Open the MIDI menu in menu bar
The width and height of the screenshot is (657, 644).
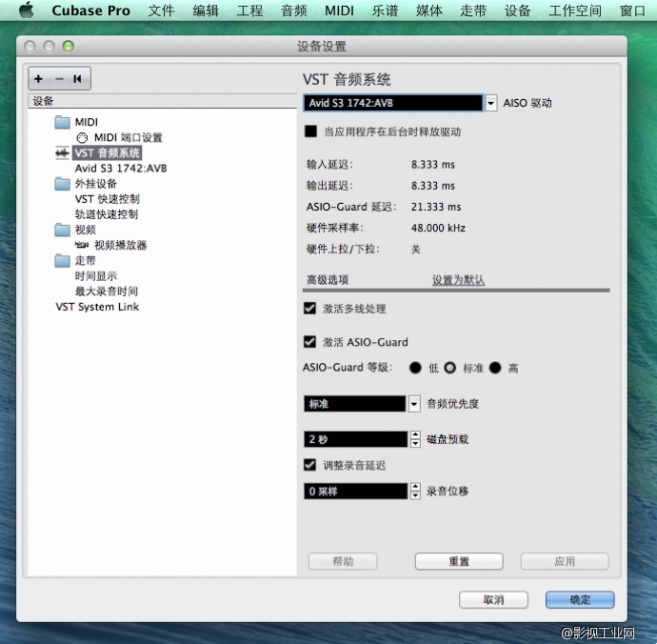coord(339,10)
